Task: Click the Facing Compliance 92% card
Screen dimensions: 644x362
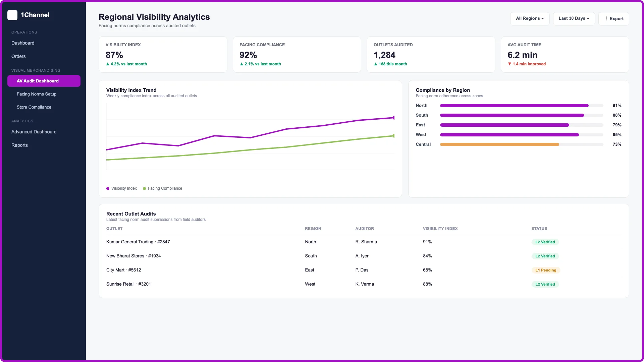Action: pos(297,54)
